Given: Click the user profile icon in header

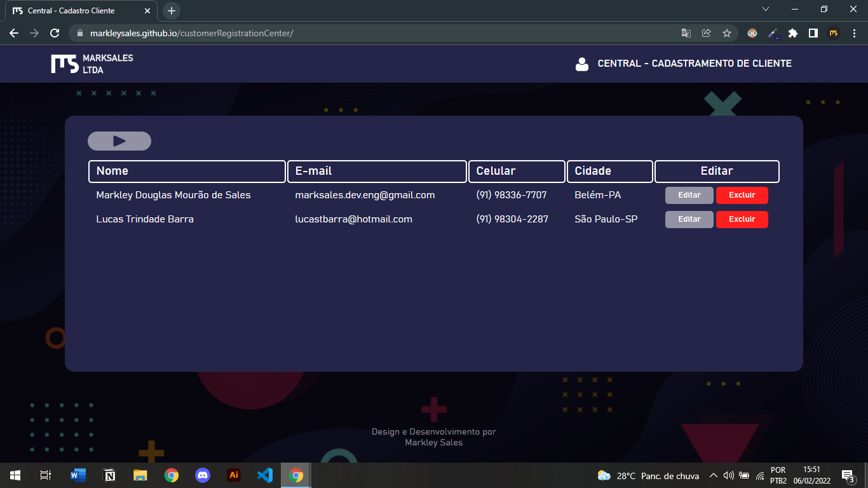Looking at the screenshot, I should [x=581, y=64].
